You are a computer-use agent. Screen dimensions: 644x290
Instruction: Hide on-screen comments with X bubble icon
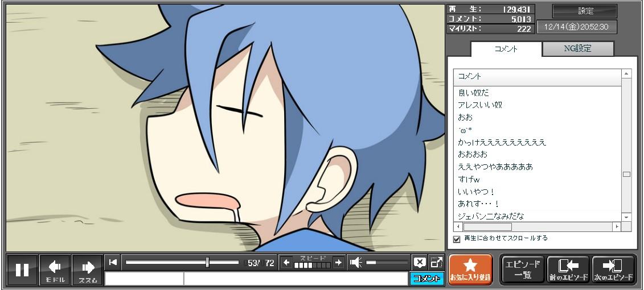pyautogui.click(x=420, y=262)
